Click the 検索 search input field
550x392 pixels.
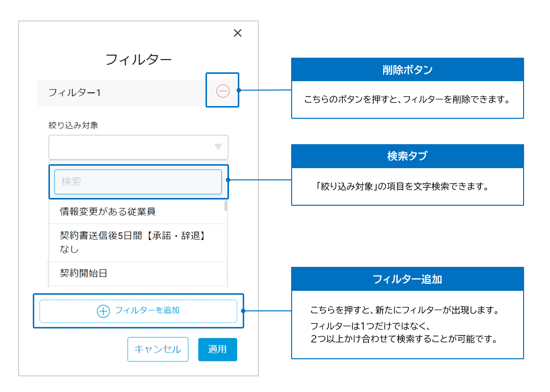click(138, 182)
